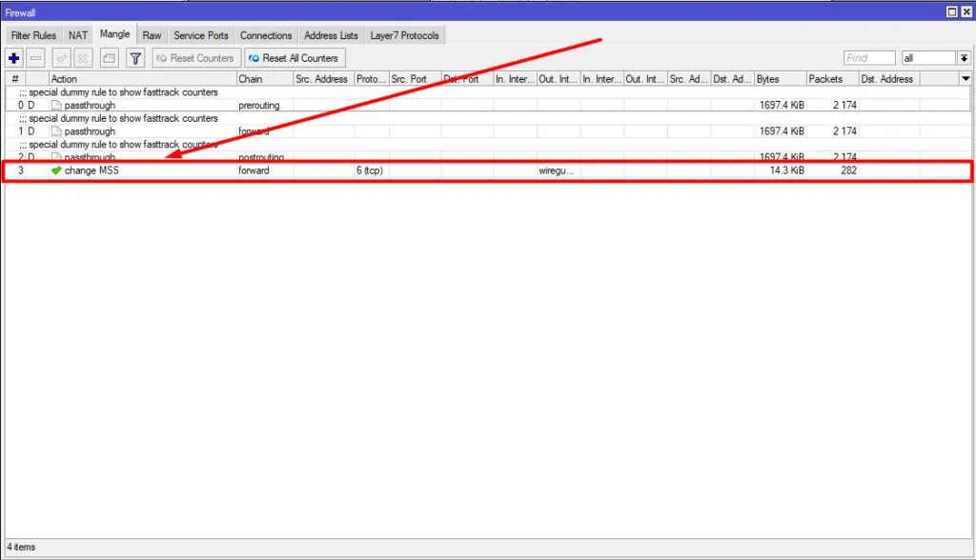Viewport: 976px width, 560px height.
Task: Click green check icon on change MSS rule
Action: [x=56, y=170]
